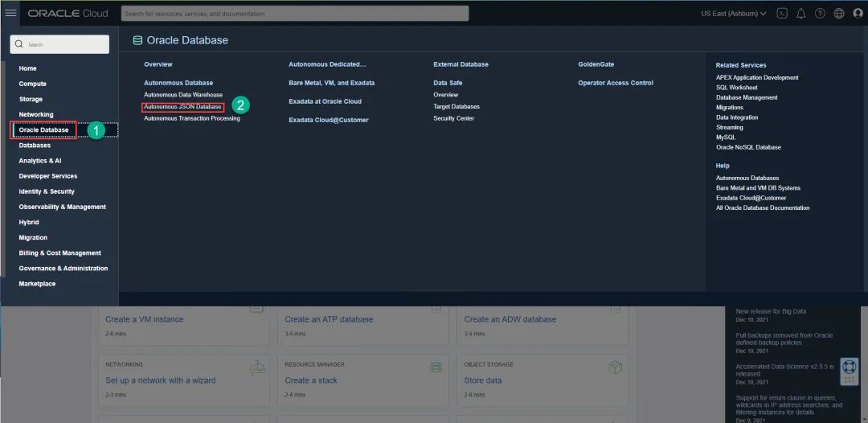Viewport: 868px width, 423px height.
Task: Click Store data quick action
Action: click(x=483, y=380)
